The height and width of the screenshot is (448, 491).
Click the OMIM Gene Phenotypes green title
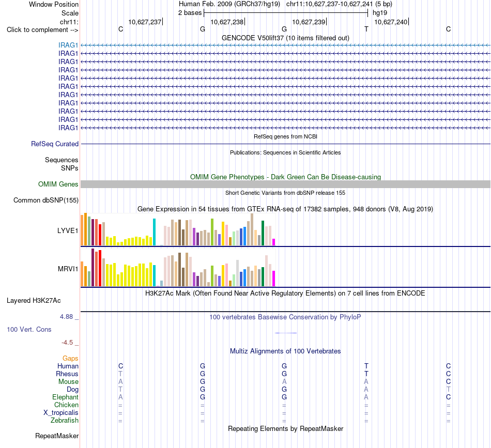pos(285,177)
